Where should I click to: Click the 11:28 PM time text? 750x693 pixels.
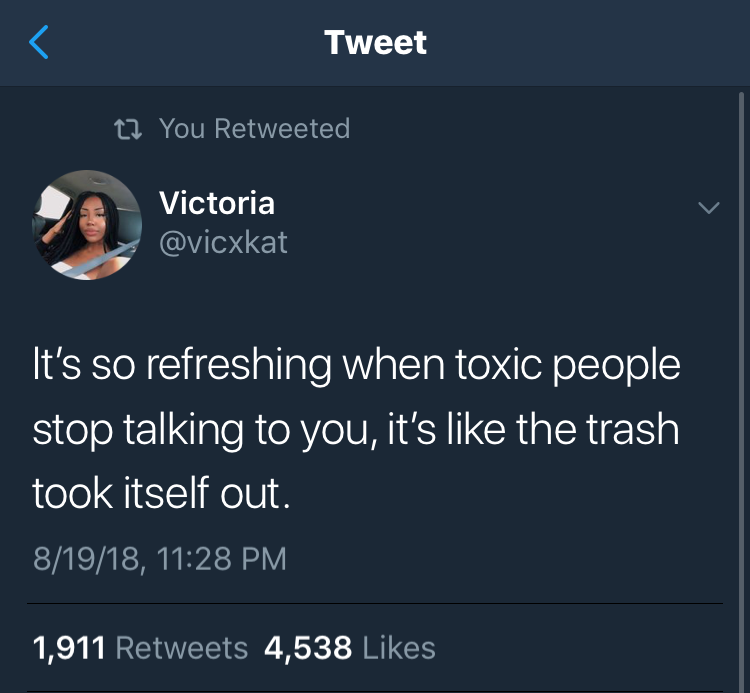pos(221,559)
